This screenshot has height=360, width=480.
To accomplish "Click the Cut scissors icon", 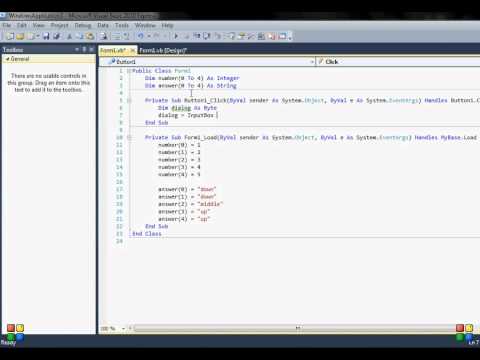I will click(x=70, y=36).
